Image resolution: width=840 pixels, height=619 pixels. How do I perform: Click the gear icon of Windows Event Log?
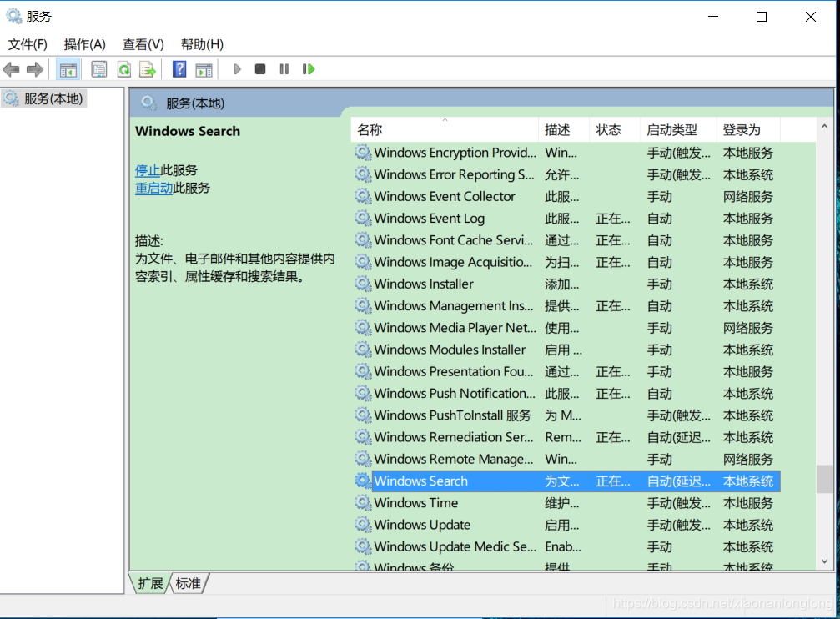[x=363, y=218]
